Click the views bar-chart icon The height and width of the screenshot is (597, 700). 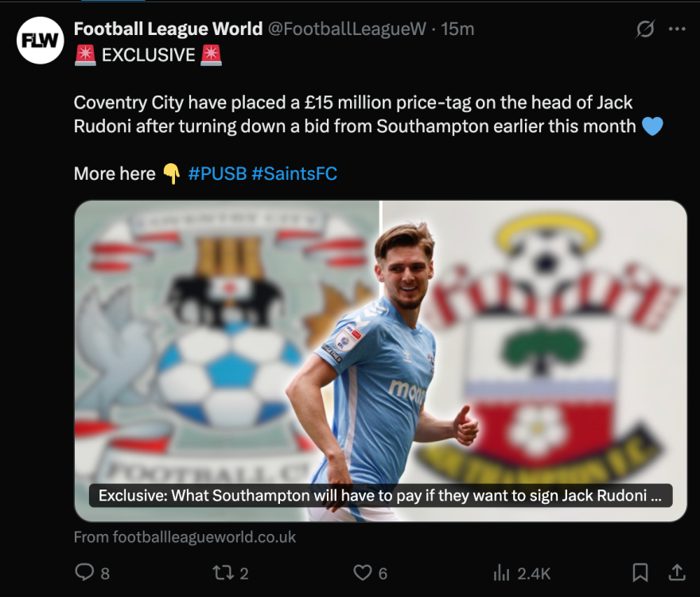click(x=501, y=572)
